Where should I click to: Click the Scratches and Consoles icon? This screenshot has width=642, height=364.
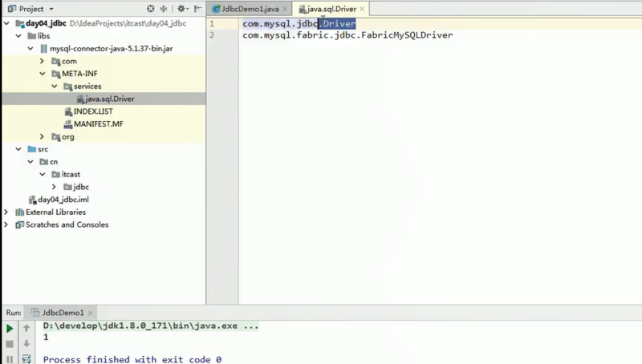[19, 224]
